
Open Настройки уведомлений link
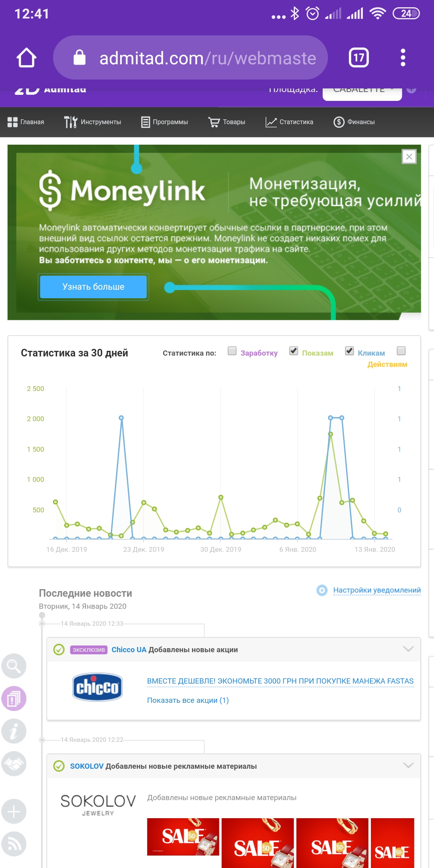[x=377, y=590]
